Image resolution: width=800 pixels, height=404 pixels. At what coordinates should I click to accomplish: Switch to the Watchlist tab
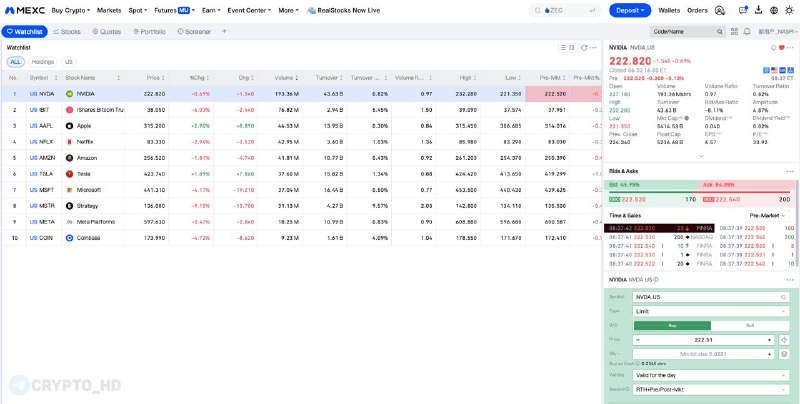(x=24, y=32)
